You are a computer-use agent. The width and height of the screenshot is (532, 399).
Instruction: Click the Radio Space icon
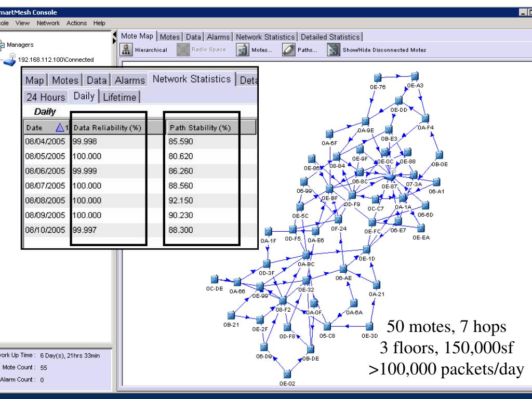183,49
